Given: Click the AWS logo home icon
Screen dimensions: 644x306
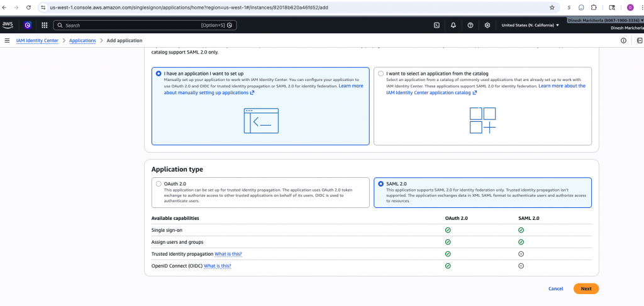Looking at the screenshot, I should 8,25.
